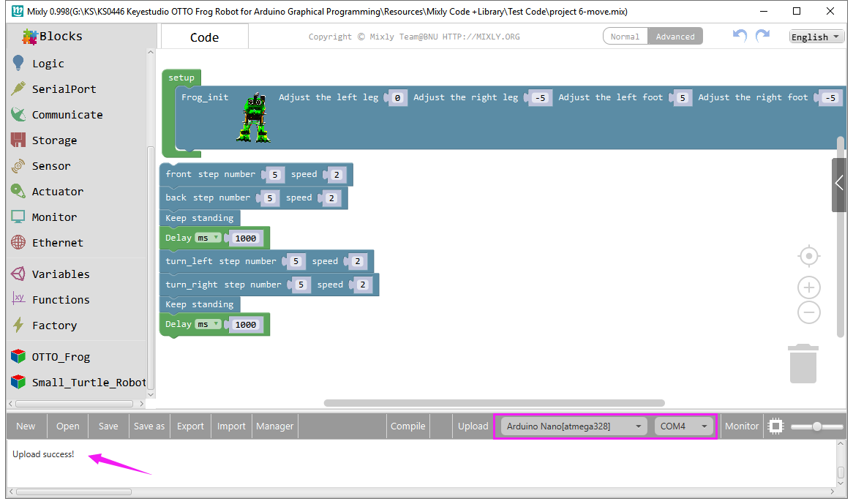Click the Sensor category icon

pos(18,165)
